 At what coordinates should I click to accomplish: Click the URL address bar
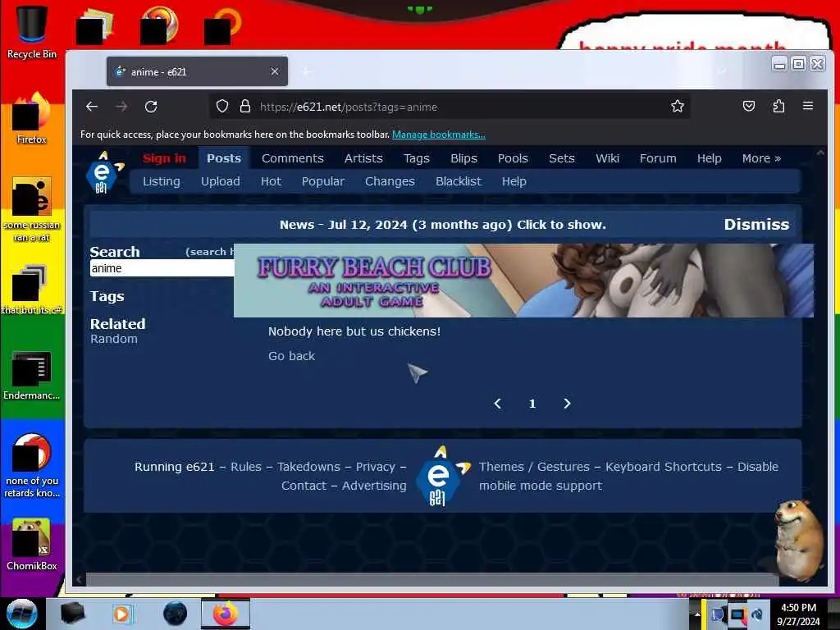tap(450, 107)
